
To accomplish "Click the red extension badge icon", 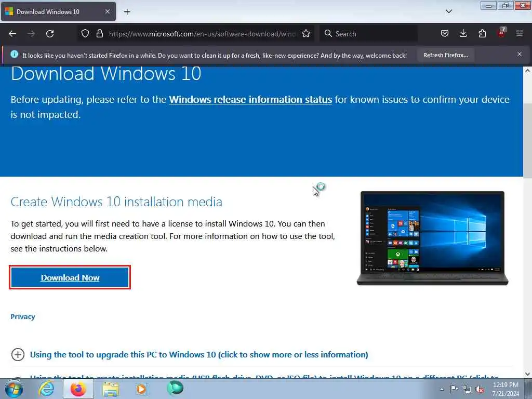I will coord(501,33).
